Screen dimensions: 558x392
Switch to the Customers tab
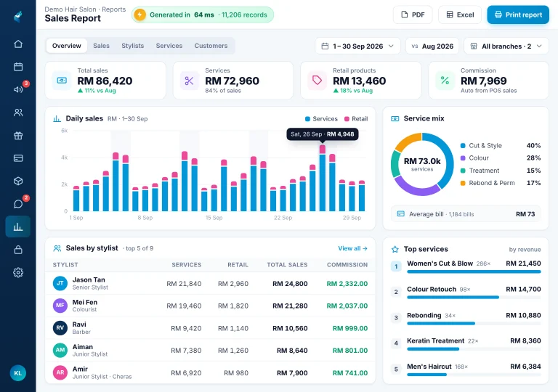[x=211, y=46]
